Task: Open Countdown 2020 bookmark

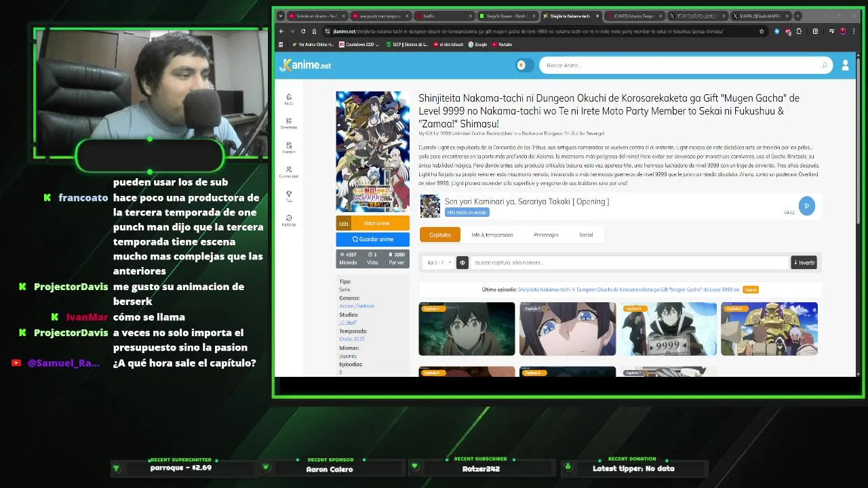Action: click(360, 45)
